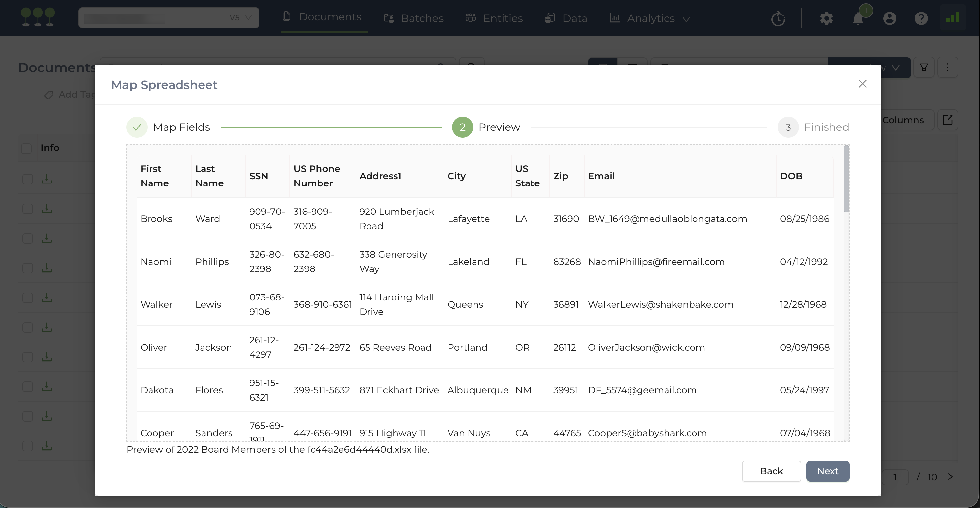
Task: Click the Back button
Action: pos(771,471)
